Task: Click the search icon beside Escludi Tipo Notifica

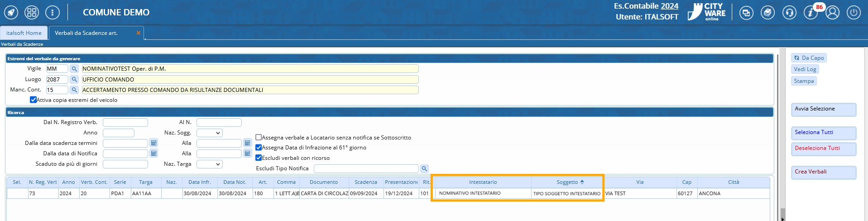Action: point(424,168)
